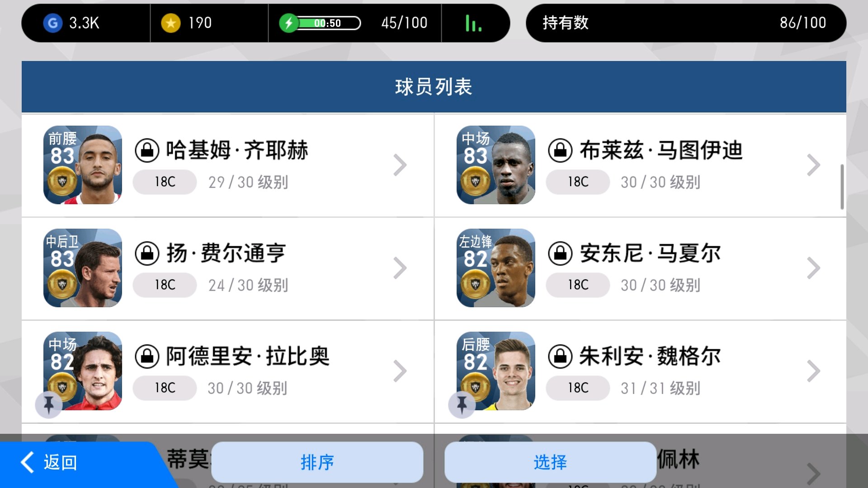The height and width of the screenshot is (488, 868).
Task: Tap the blue GP currency icon
Action: point(53,23)
